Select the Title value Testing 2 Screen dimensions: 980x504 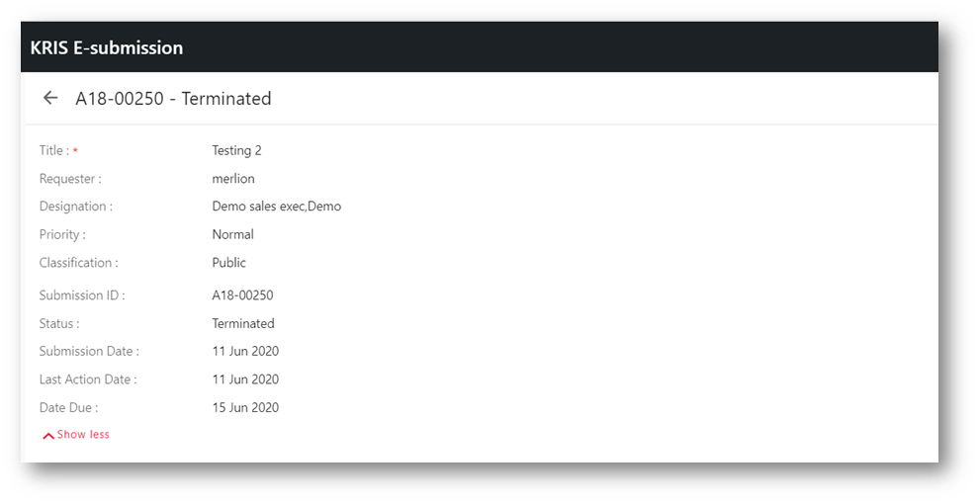click(x=237, y=150)
